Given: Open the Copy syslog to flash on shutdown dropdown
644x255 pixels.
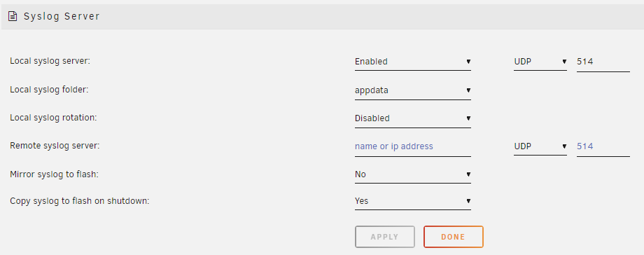Looking at the screenshot, I should tap(413, 201).
